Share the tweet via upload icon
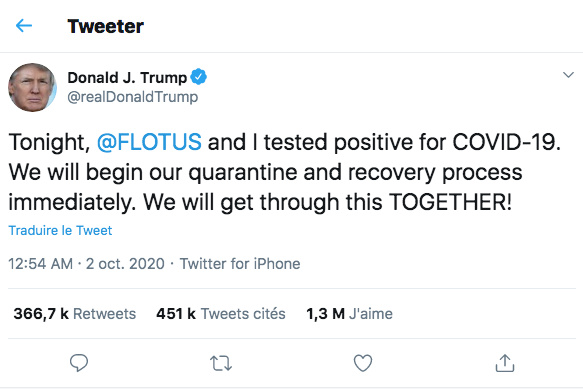Screen dimensions: 583x389 click(505, 363)
